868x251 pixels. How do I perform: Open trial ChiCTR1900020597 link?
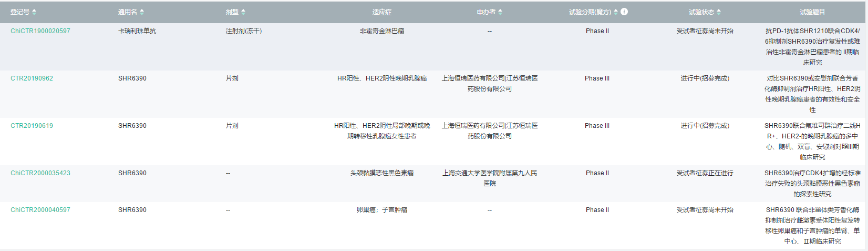point(40,31)
